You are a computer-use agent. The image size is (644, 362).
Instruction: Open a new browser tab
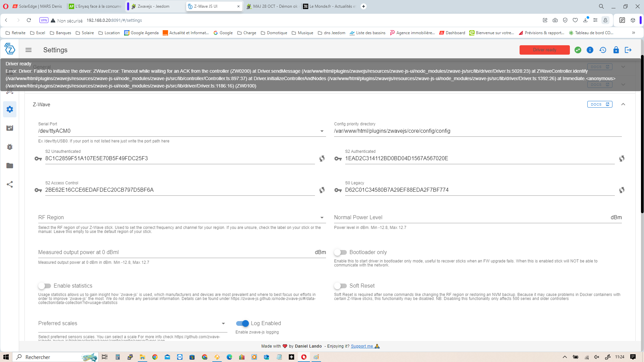click(x=364, y=6)
